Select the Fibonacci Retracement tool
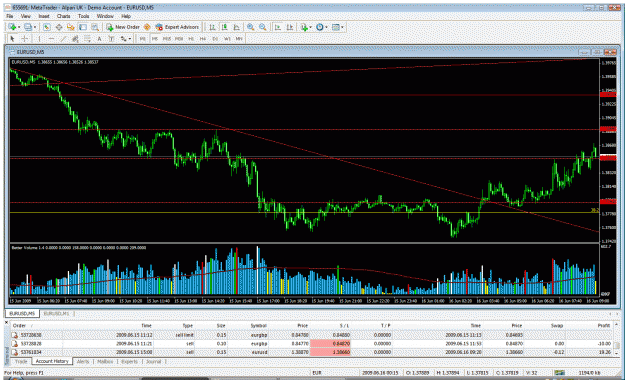This screenshot has height=380, width=625. (87, 39)
